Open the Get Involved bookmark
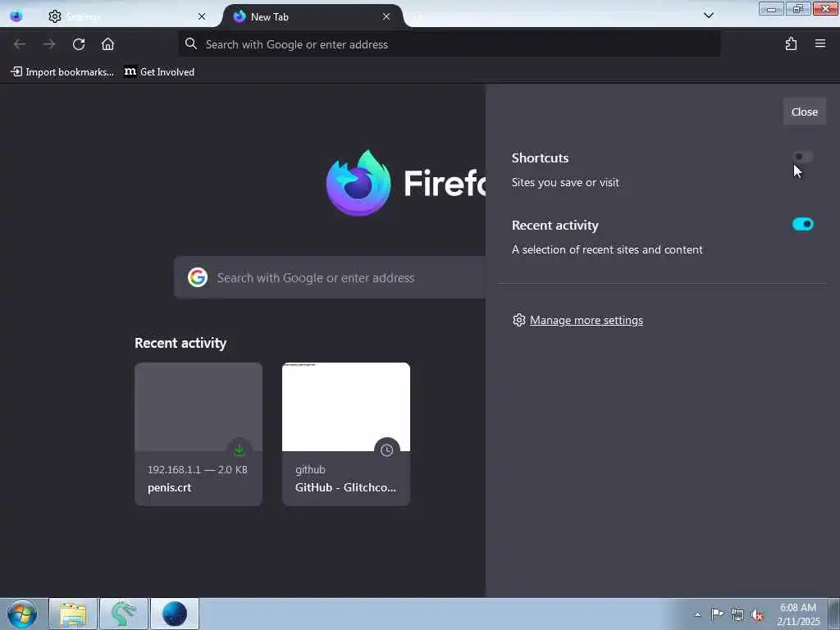 (159, 72)
